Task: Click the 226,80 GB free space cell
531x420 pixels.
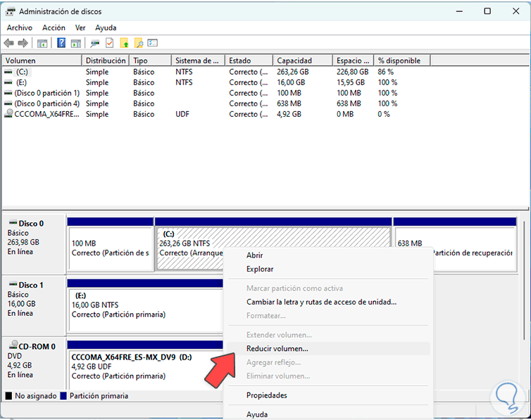Action: 352,72
